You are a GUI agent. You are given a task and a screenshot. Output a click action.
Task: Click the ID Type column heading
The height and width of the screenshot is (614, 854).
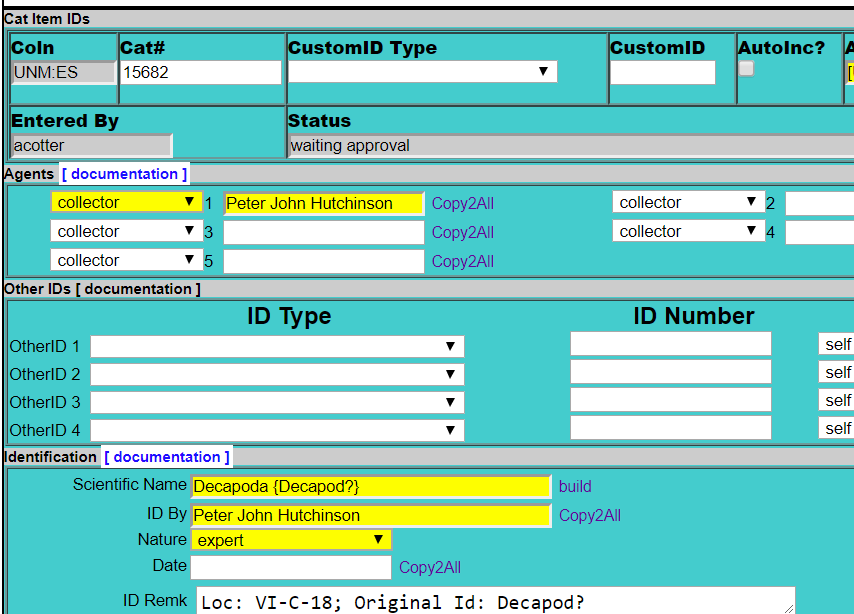click(289, 316)
